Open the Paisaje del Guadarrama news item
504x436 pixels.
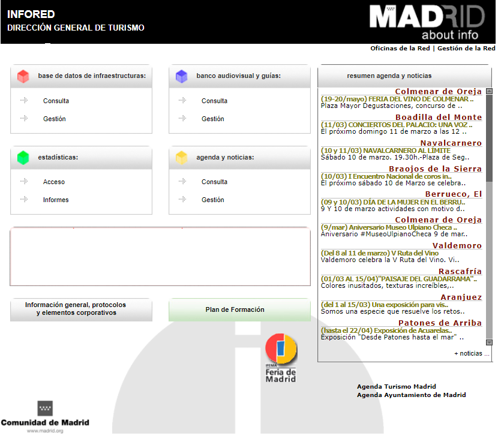pos(399,279)
